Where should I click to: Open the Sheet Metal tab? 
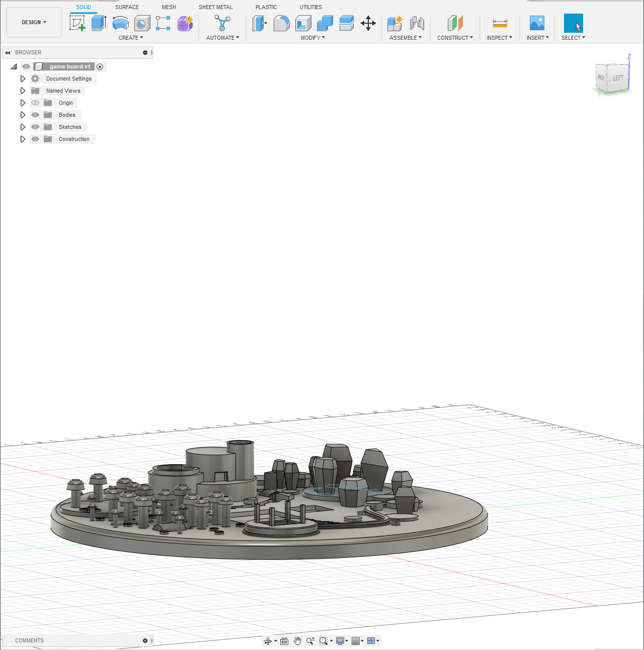[x=215, y=7]
